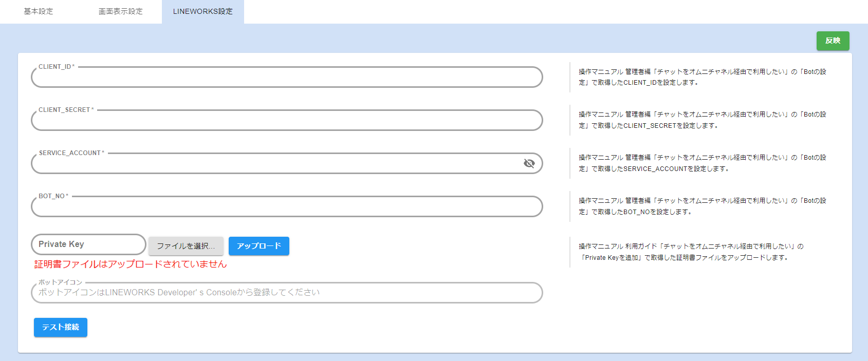Image resolution: width=868 pixels, height=361 pixels.
Task: Click the Private Key upload help text
Action: [x=691, y=252]
